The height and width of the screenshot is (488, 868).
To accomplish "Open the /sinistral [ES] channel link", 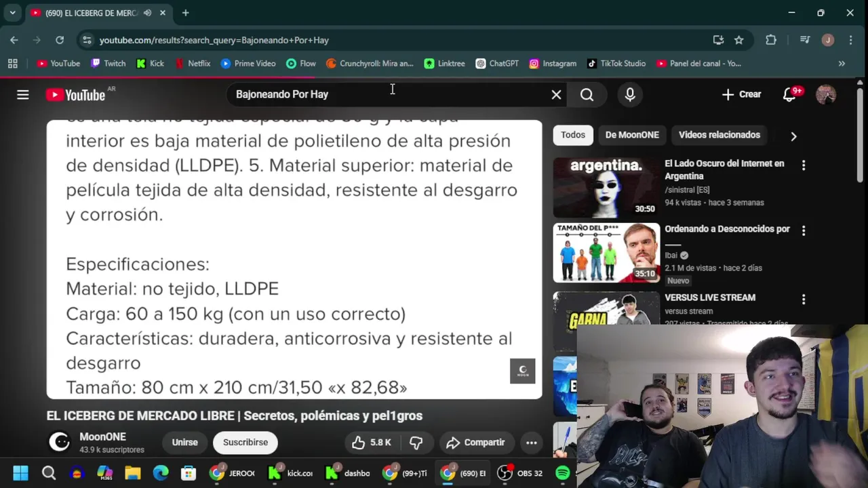I will (x=687, y=190).
